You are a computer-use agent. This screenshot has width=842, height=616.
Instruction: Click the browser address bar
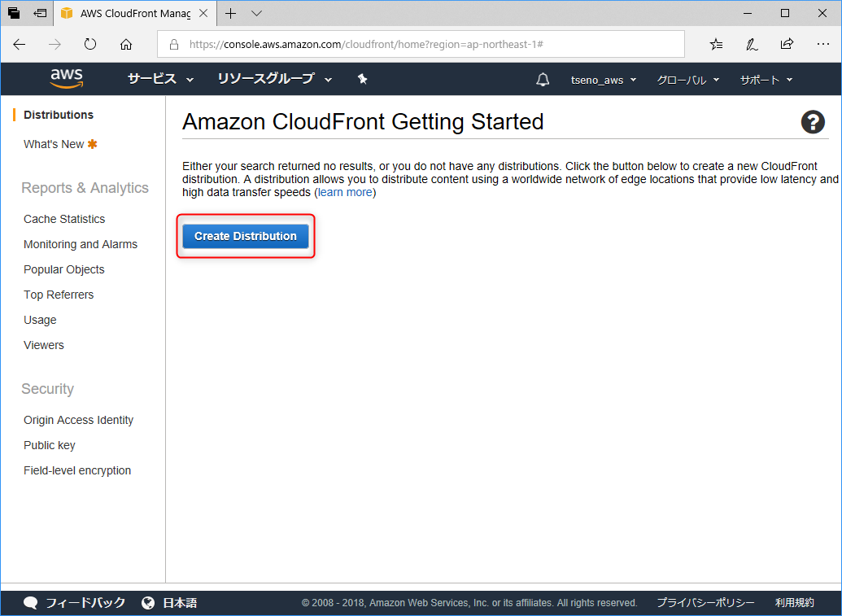click(421, 44)
